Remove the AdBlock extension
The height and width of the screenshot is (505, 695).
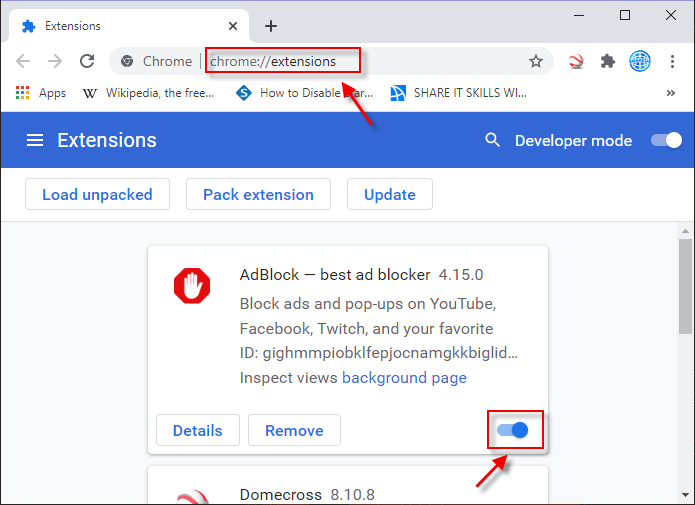click(294, 430)
